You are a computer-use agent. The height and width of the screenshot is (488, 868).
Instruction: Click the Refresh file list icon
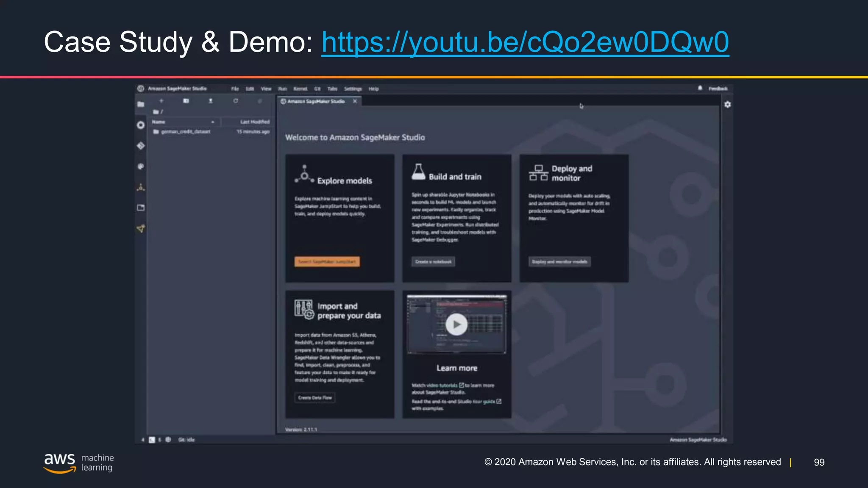click(236, 101)
